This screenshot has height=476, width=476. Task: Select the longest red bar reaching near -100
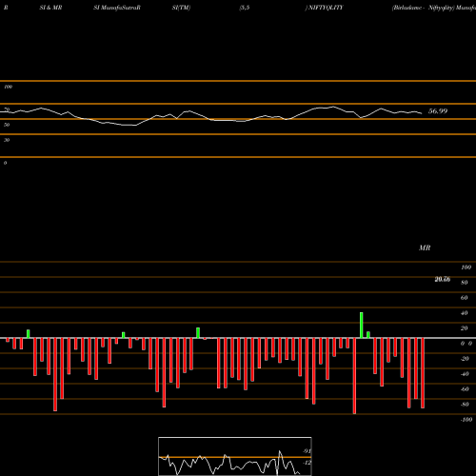coord(354,376)
